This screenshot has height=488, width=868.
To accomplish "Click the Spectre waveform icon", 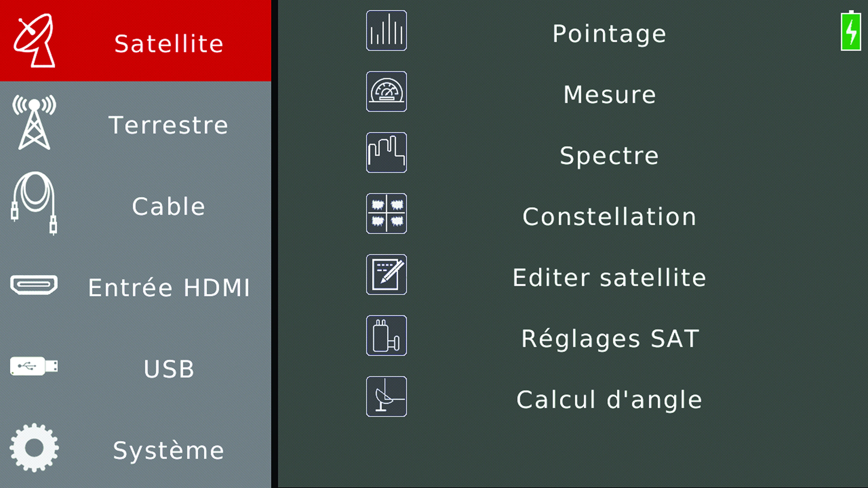I will (x=386, y=152).
